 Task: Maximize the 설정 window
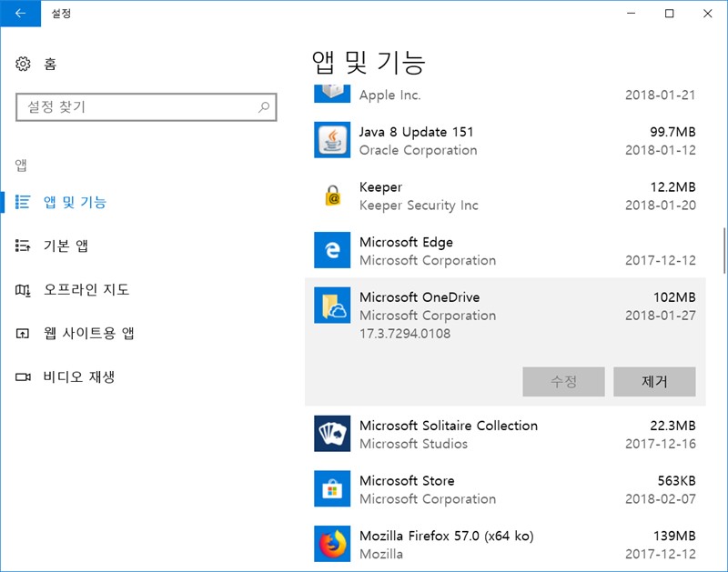tap(669, 14)
